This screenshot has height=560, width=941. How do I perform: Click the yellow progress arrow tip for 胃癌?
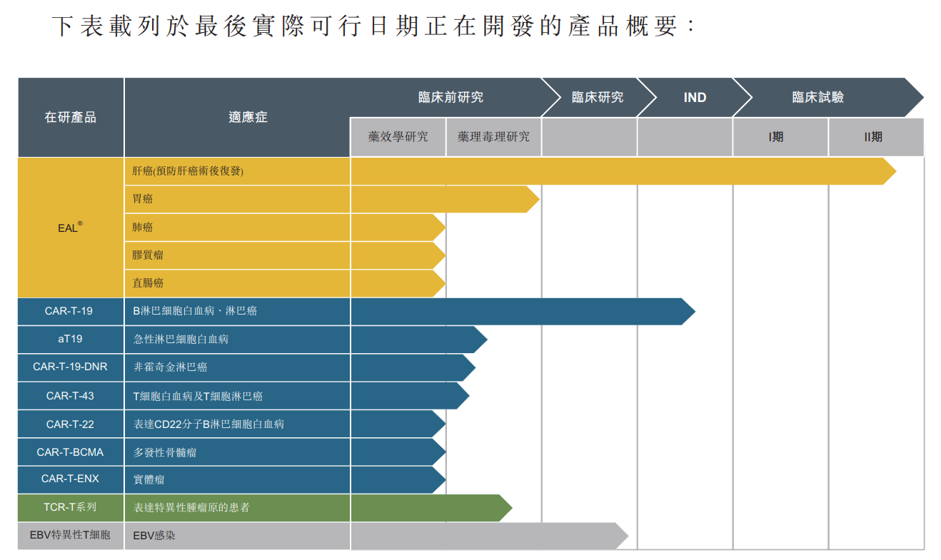click(533, 199)
